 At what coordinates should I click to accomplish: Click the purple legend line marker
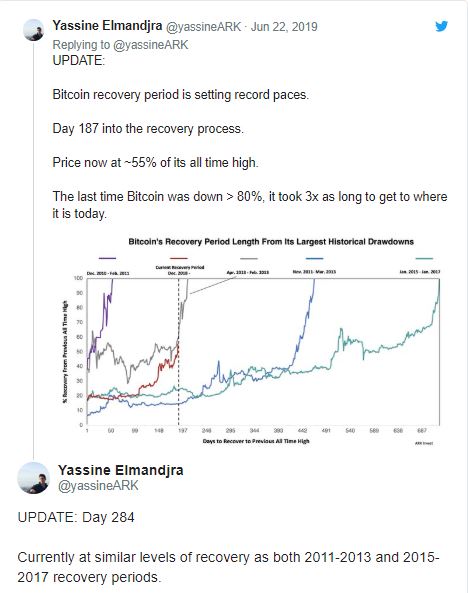(107, 258)
